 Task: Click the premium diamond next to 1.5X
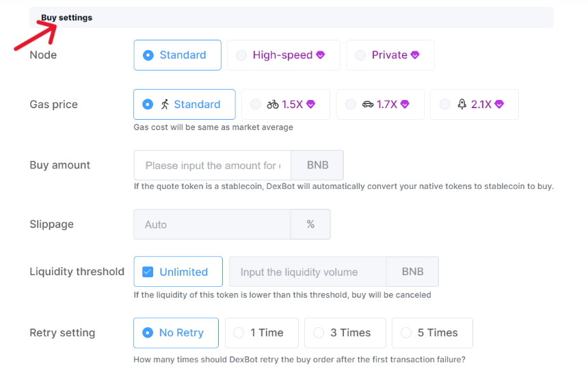pos(310,104)
